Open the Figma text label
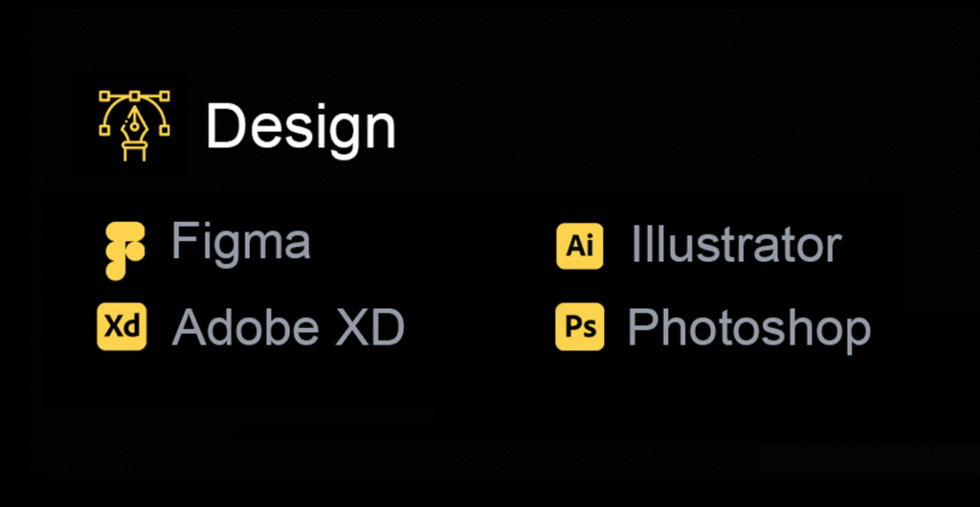This screenshot has height=507, width=980. tap(241, 243)
